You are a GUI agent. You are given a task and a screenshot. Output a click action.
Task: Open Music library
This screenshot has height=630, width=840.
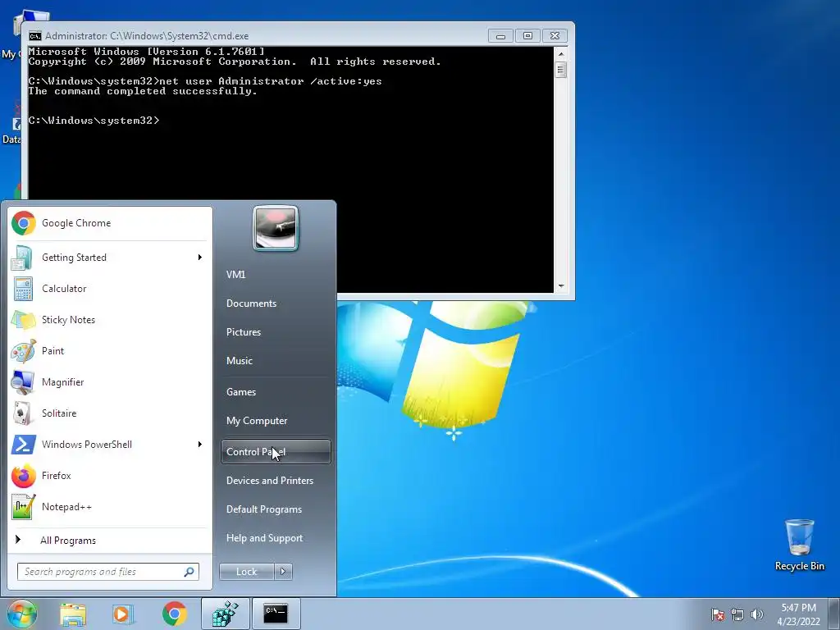click(276, 361)
